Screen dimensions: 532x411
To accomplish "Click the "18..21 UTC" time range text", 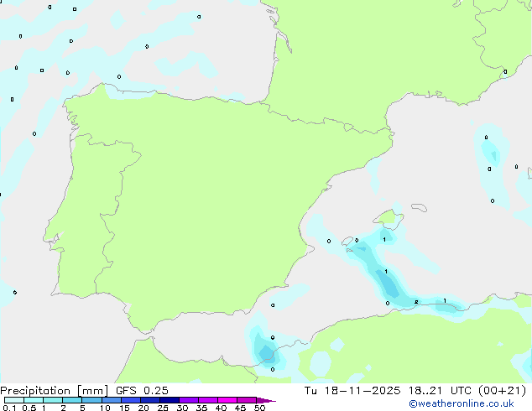I will 440,391.
